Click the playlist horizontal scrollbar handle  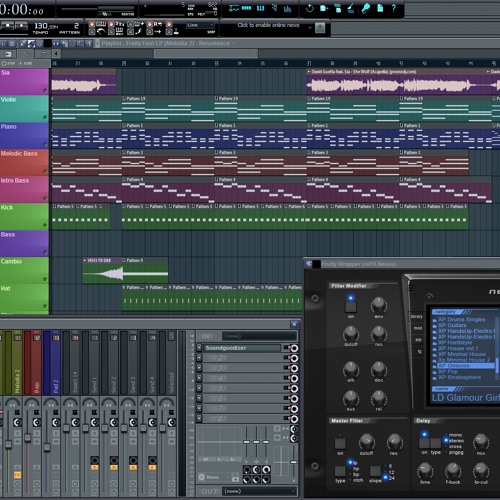[x=206, y=54]
